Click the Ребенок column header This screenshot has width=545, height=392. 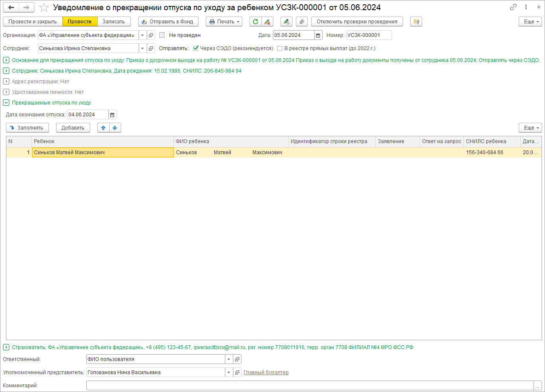pos(102,141)
